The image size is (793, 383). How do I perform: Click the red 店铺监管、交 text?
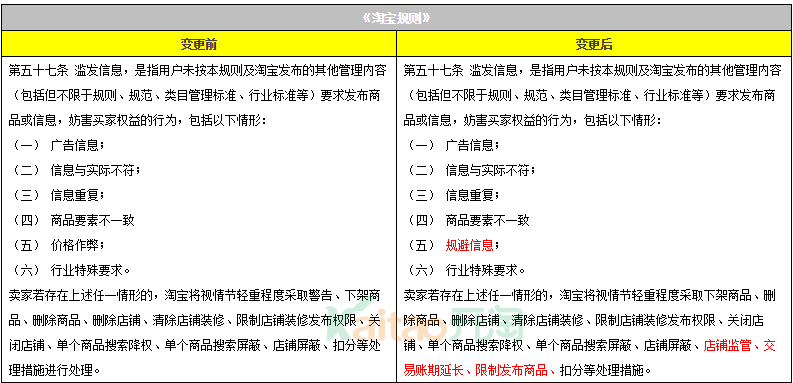[x=739, y=345]
